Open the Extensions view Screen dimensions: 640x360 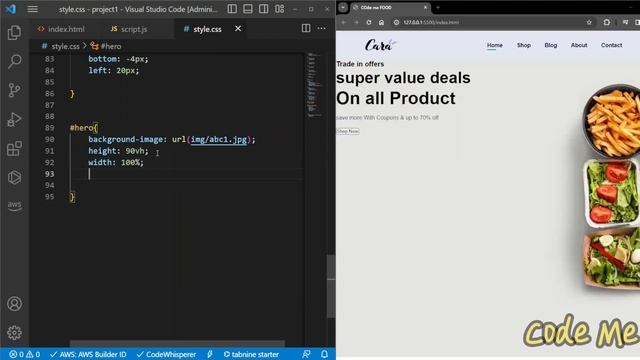[x=14, y=149]
